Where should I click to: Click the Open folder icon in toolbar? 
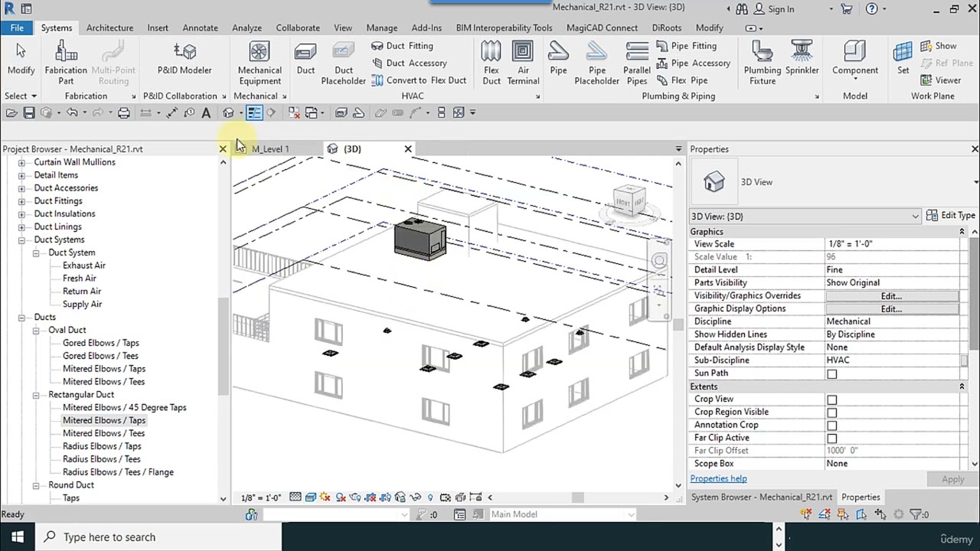[x=11, y=112]
